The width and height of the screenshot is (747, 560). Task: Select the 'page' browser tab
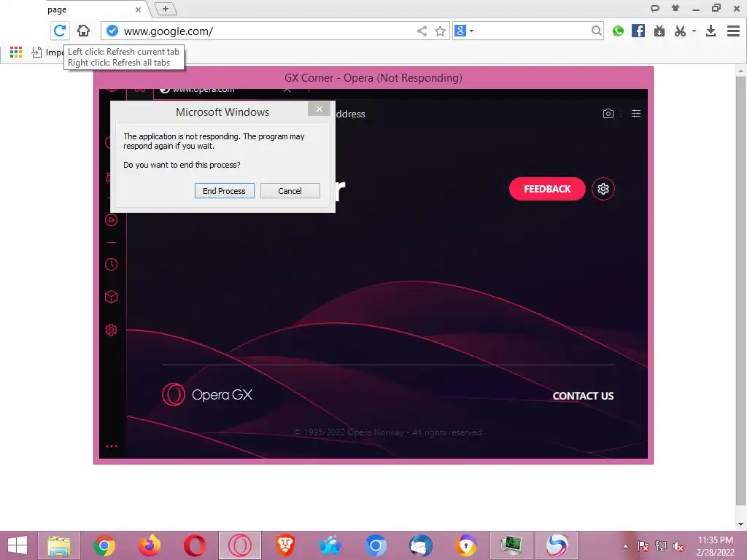pos(90,9)
